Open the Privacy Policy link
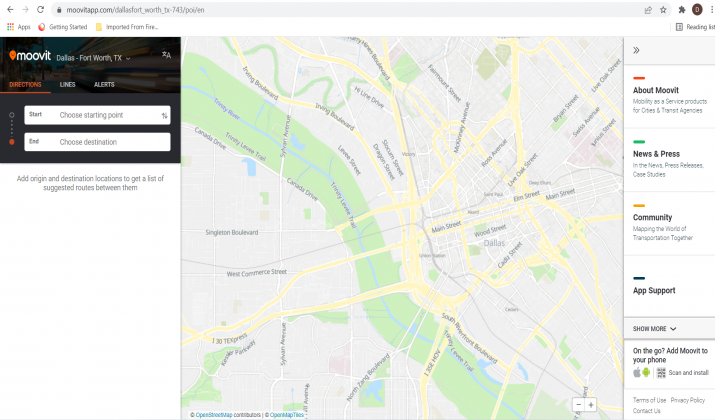715x420 pixels. (688, 400)
